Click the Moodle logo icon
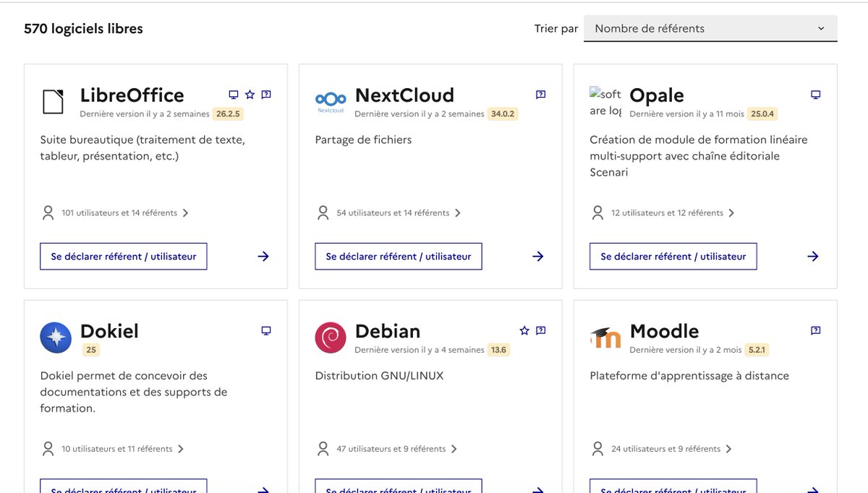Screen dimensions: 868x493 coord(605,338)
